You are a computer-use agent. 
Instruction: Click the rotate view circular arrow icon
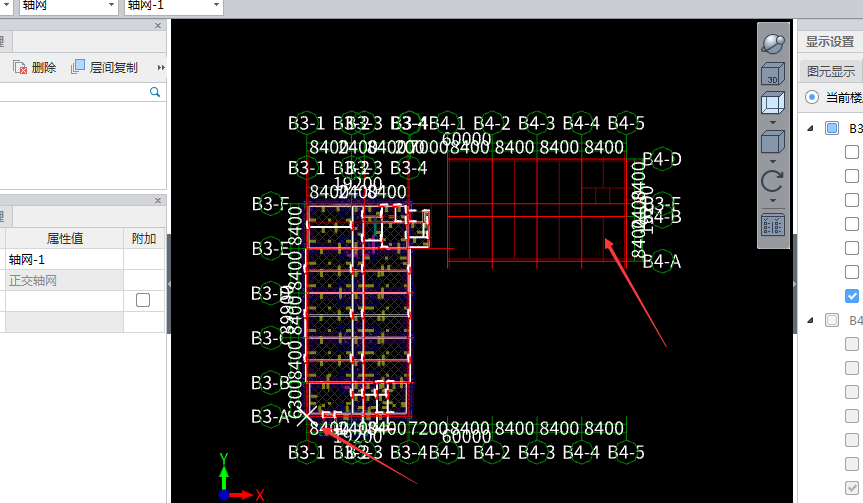(x=773, y=181)
